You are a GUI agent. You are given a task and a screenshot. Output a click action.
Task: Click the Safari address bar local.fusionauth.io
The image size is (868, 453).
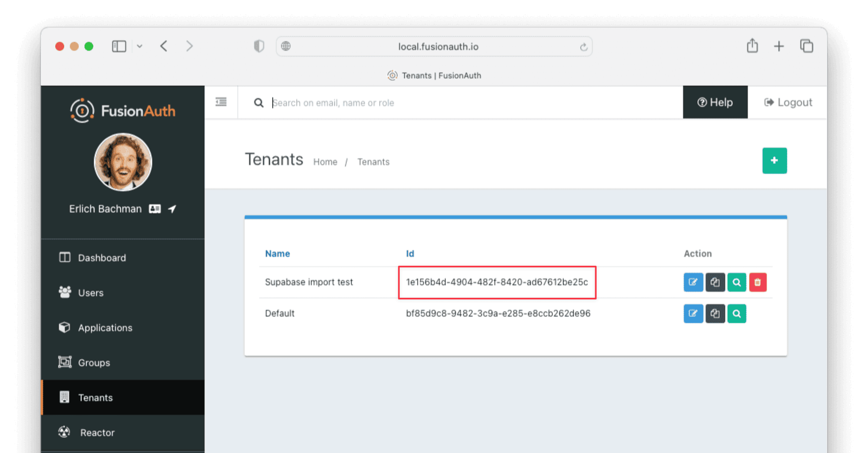[434, 47]
